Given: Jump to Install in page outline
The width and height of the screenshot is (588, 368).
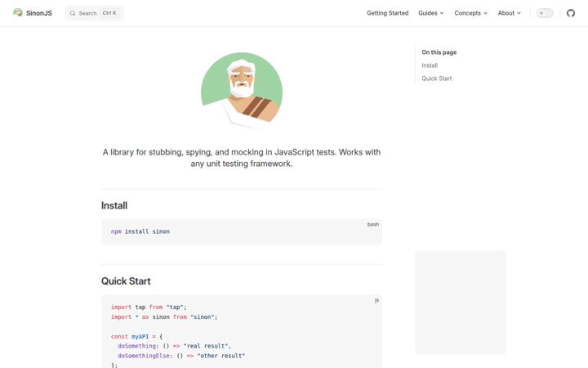Looking at the screenshot, I should pos(430,65).
